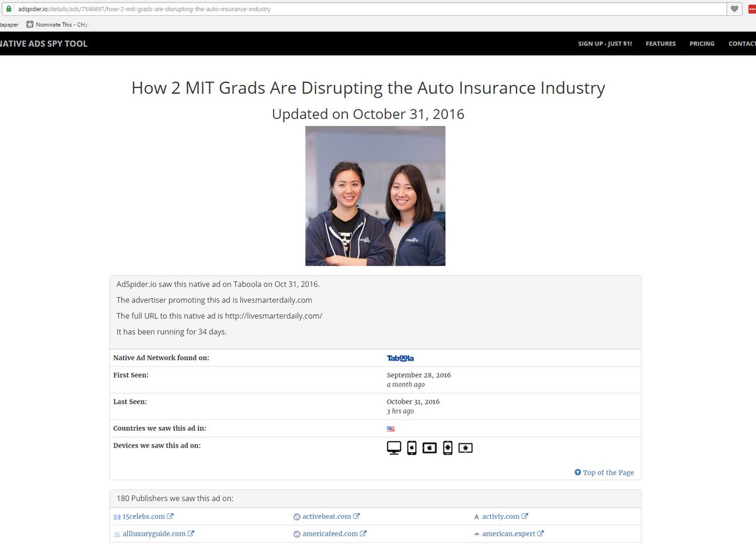756x544 pixels.
Task: Click the 'Devices we saw this ad on:' label
Action: [x=157, y=445]
